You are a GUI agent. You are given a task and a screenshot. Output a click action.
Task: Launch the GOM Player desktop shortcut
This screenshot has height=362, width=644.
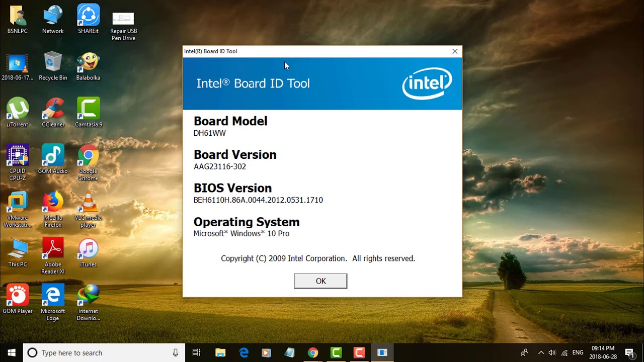click(x=18, y=300)
